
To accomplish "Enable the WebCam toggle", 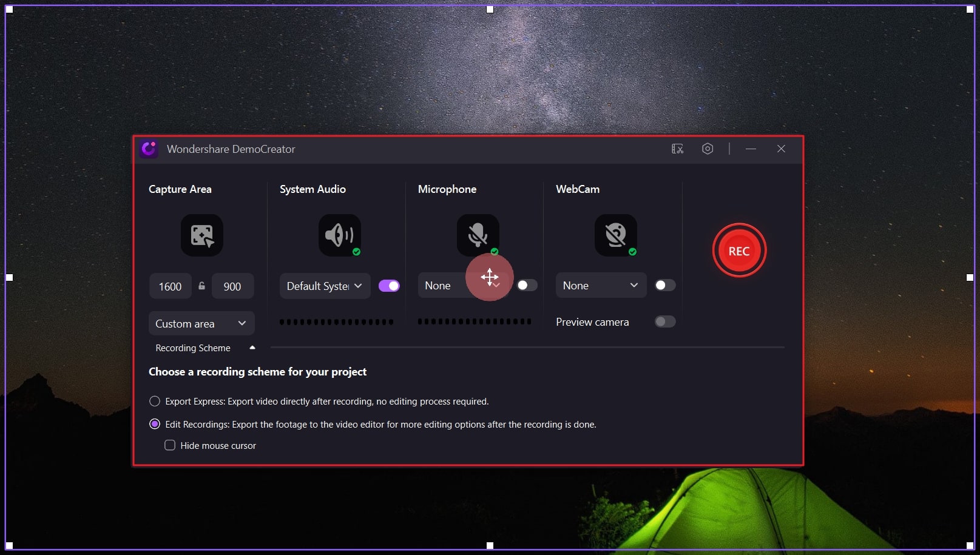I will 665,285.
